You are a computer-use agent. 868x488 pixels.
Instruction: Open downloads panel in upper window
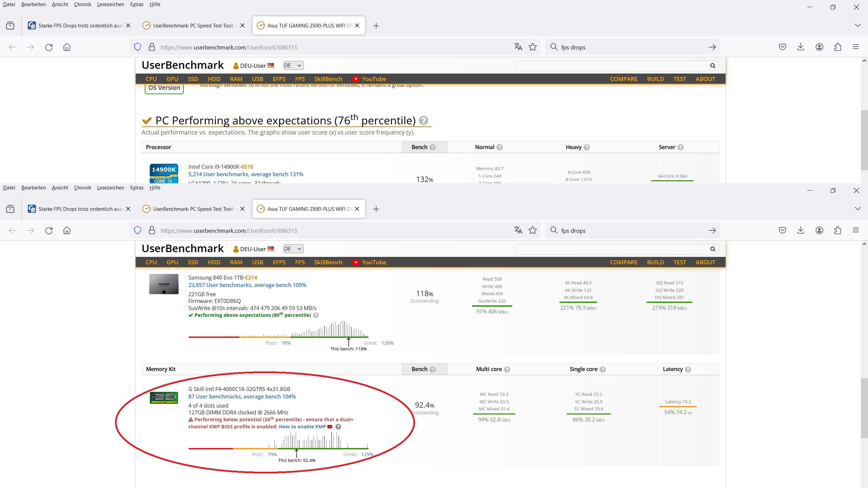801,47
